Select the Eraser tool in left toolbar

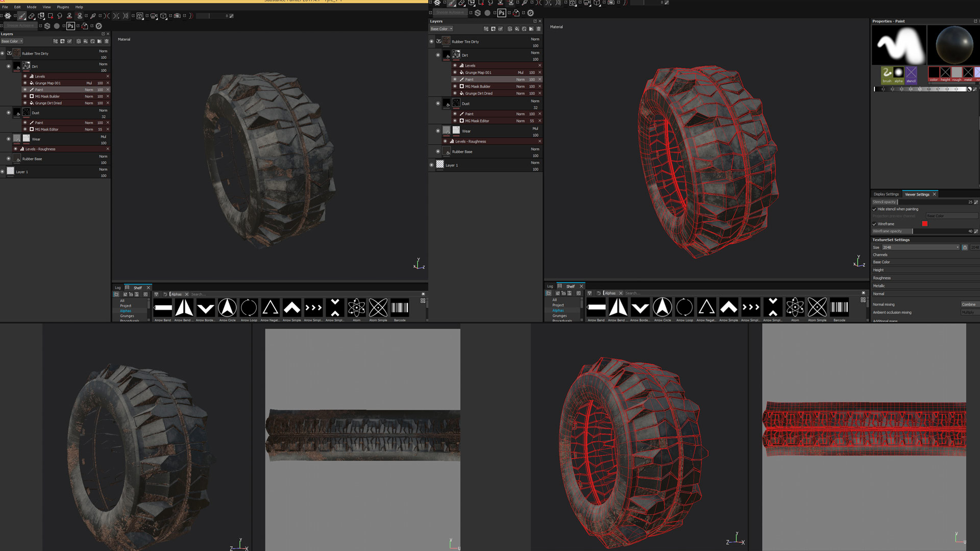click(x=32, y=16)
